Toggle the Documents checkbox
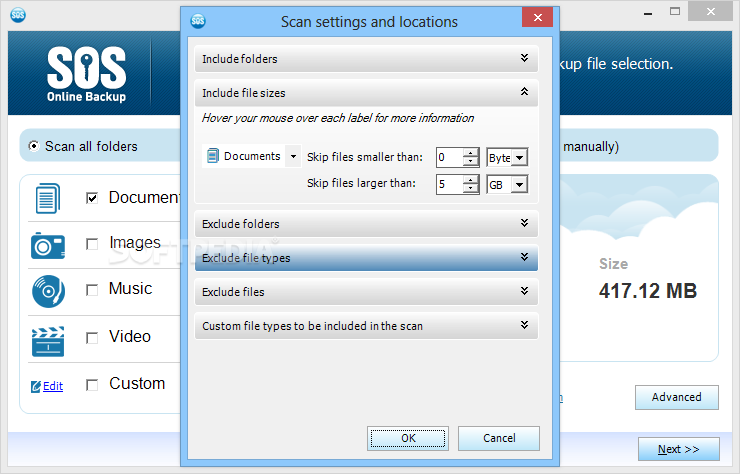740x474 pixels. (x=92, y=198)
